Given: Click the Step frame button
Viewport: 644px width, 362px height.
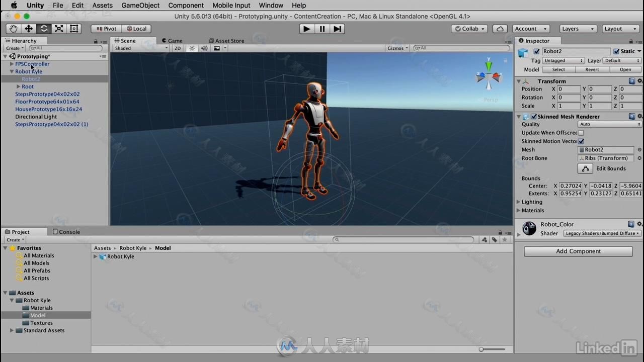Looking at the screenshot, I should click(338, 29).
